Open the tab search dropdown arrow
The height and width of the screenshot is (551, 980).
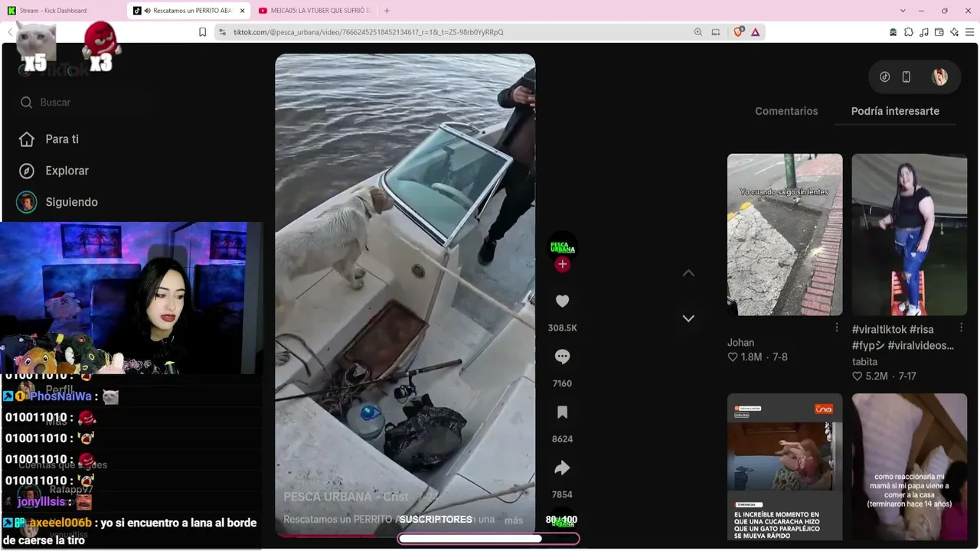coord(903,11)
